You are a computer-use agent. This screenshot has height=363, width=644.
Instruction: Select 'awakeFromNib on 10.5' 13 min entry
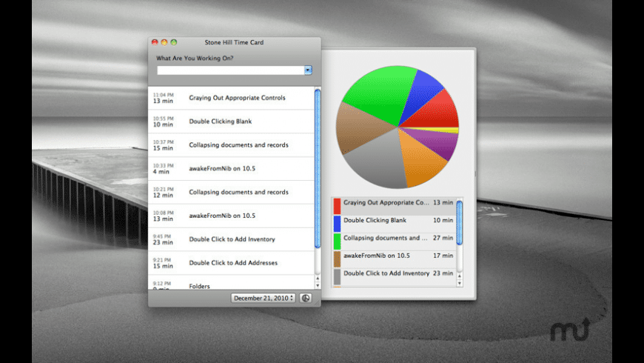point(231,216)
